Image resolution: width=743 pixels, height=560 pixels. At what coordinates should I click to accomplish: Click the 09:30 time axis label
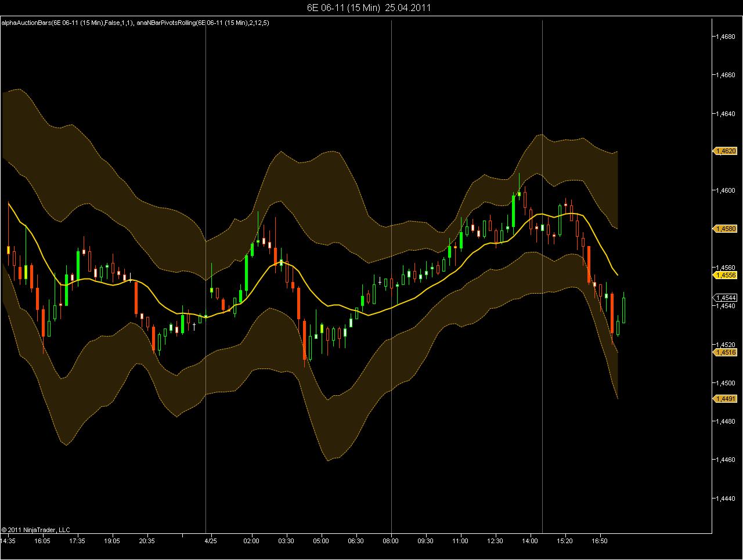425,541
